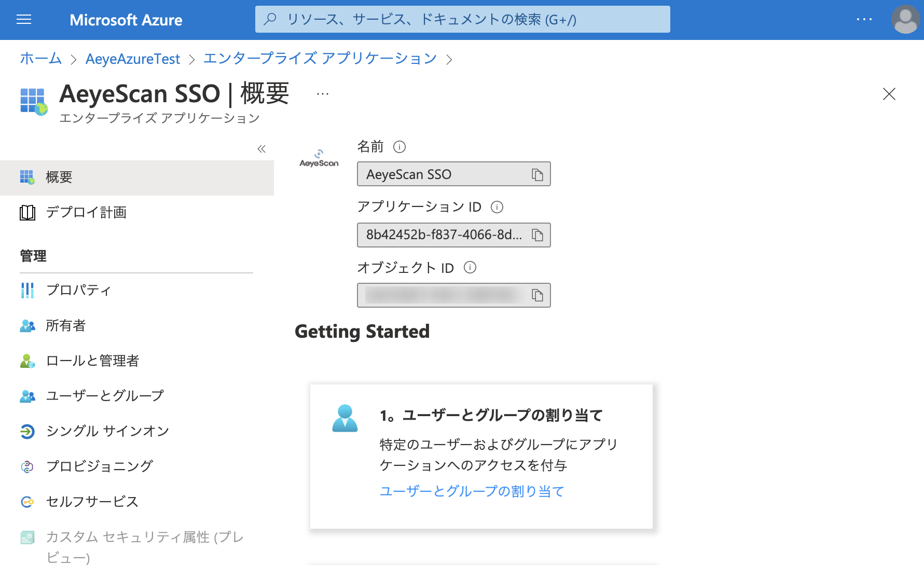The image size is (924, 565).
Task: Copy the object ID to clipboard
Action: (537, 295)
